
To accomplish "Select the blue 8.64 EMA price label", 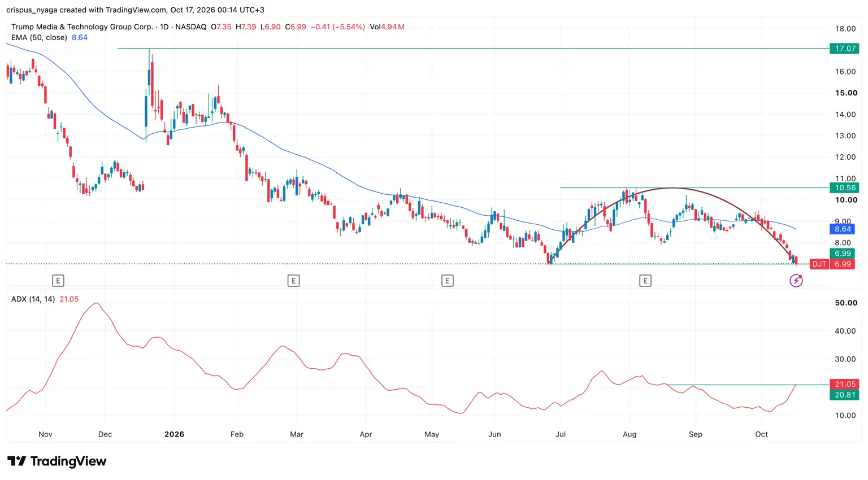I will click(x=842, y=229).
